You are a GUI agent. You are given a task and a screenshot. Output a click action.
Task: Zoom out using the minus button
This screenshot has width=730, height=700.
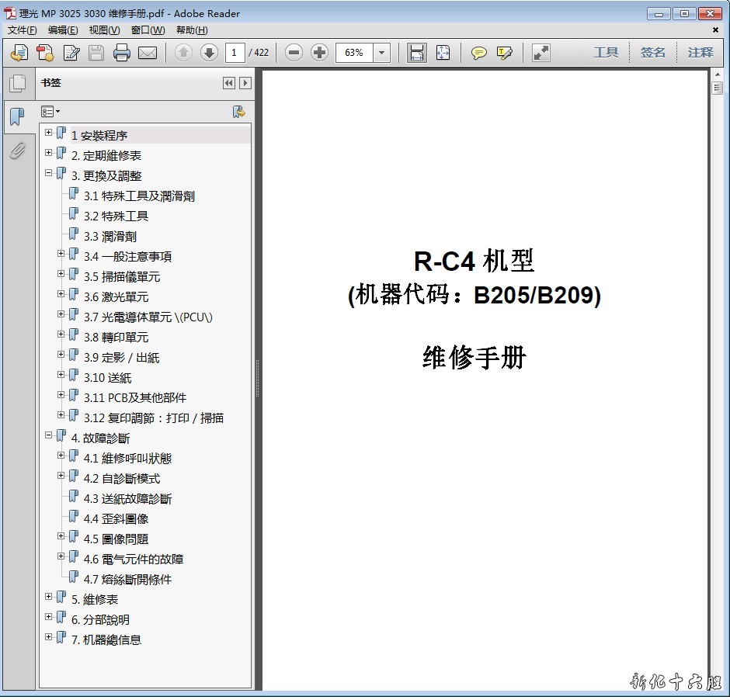point(294,53)
